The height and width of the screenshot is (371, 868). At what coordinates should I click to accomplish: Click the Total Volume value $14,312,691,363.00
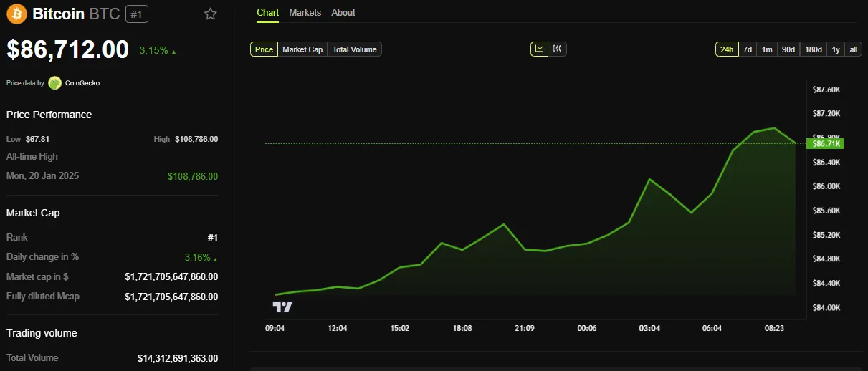pos(178,358)
